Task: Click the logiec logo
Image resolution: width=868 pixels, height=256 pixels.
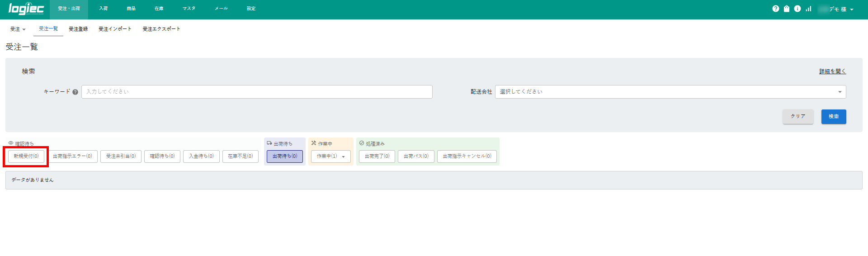Action: [26, 9]
